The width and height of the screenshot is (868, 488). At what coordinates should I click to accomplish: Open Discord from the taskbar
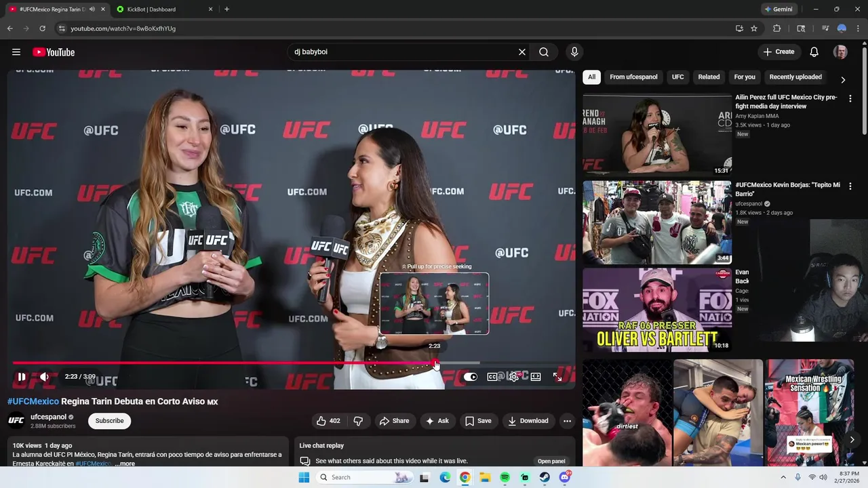[565, 477]
